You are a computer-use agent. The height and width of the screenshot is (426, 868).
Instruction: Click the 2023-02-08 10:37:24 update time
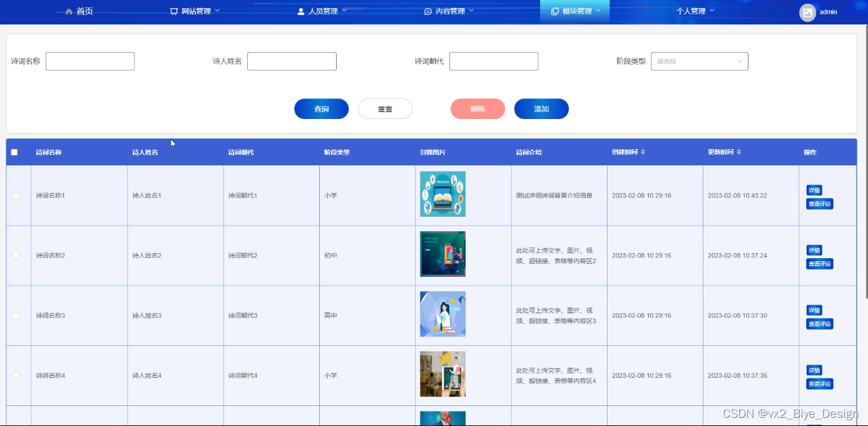[x=737, y=256]
